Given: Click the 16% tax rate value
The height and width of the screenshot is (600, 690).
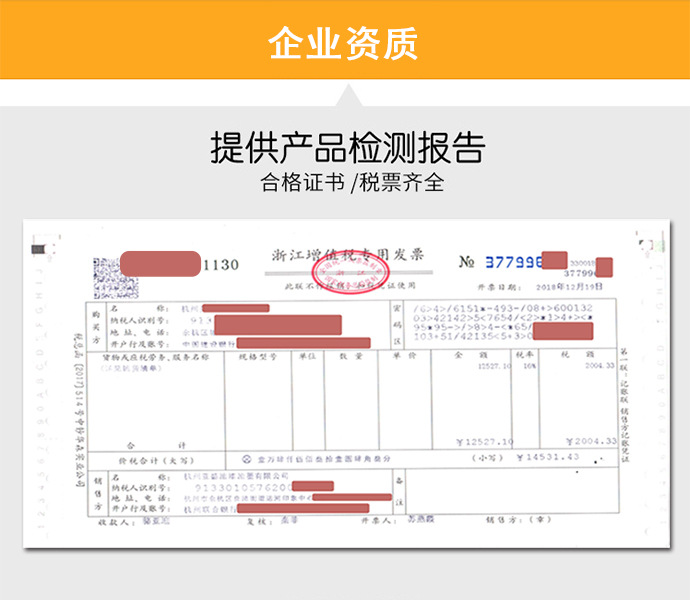Looking at the screenshot, I should (x=528, y=366).
